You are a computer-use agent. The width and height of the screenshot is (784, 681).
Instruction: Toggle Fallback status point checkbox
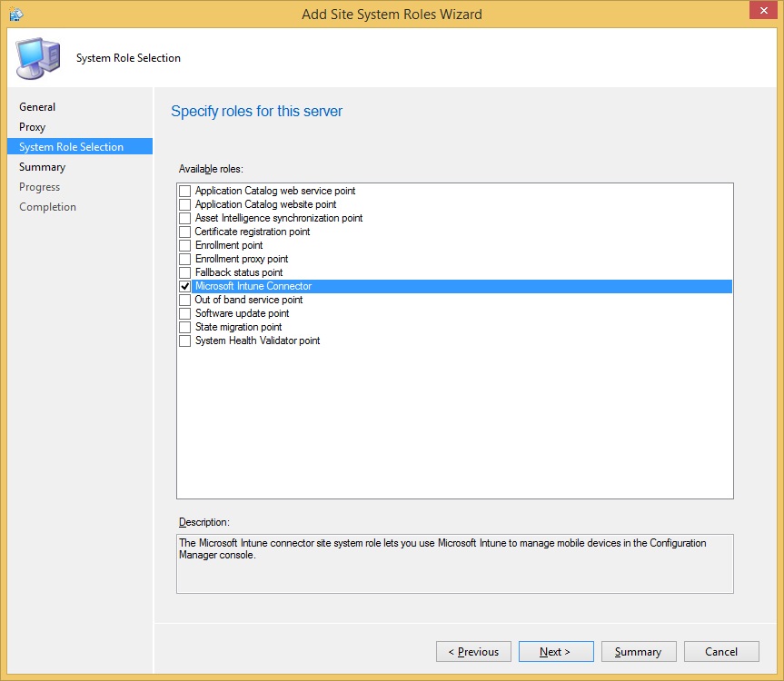(185, 272)
